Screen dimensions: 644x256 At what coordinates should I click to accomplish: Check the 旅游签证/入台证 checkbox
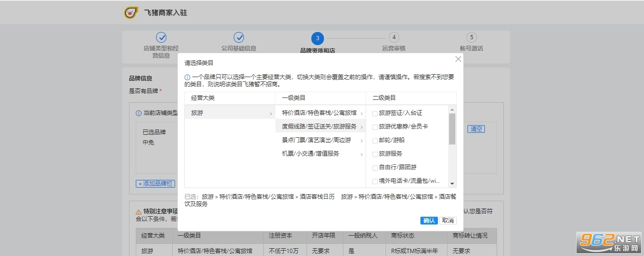point(375,113)
